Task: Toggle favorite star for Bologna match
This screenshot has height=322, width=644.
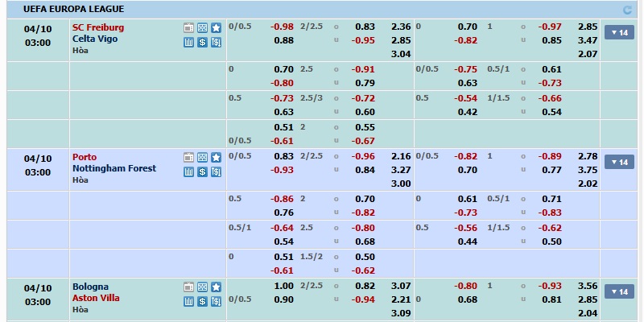Action: click(x=216, y=287)
